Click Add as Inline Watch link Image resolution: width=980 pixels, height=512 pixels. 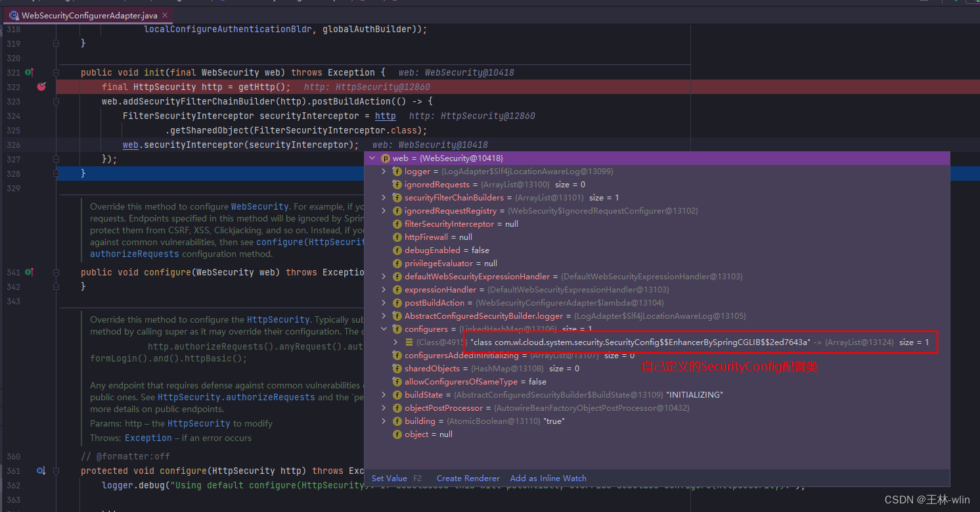coord(548,478)
